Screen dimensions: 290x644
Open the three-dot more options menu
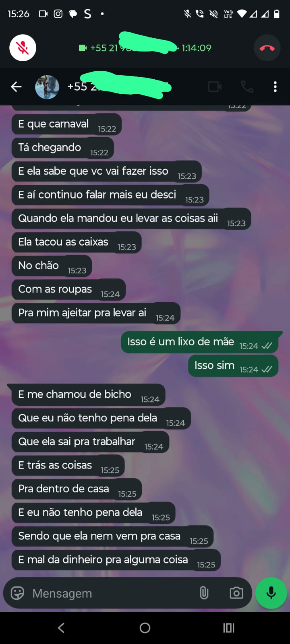coord(275,87)
